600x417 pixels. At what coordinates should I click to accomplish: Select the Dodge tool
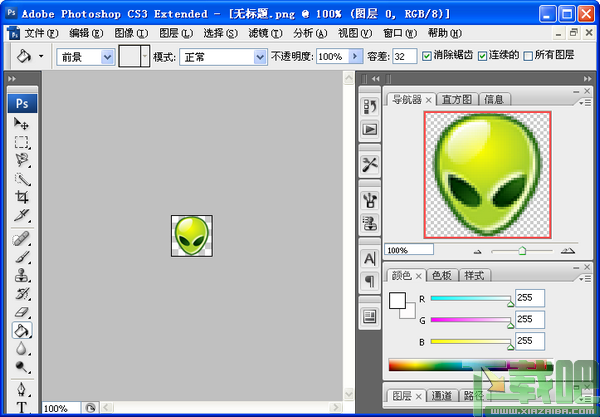click(21, 367)
